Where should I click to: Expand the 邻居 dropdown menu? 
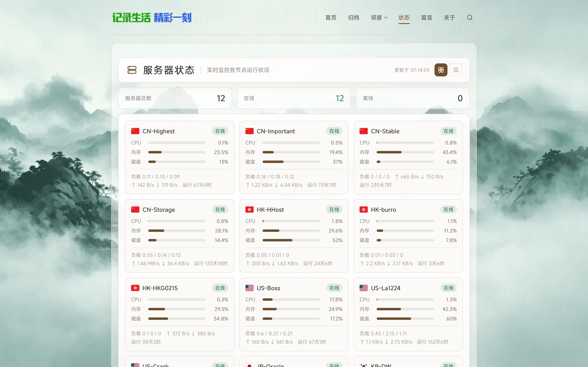point(379,17)
